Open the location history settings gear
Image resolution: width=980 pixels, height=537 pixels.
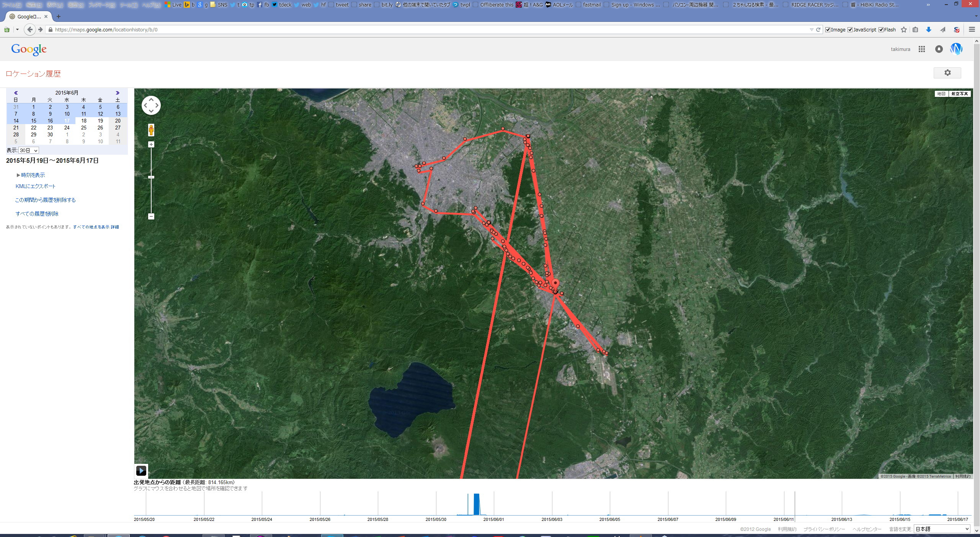[947, 73]
